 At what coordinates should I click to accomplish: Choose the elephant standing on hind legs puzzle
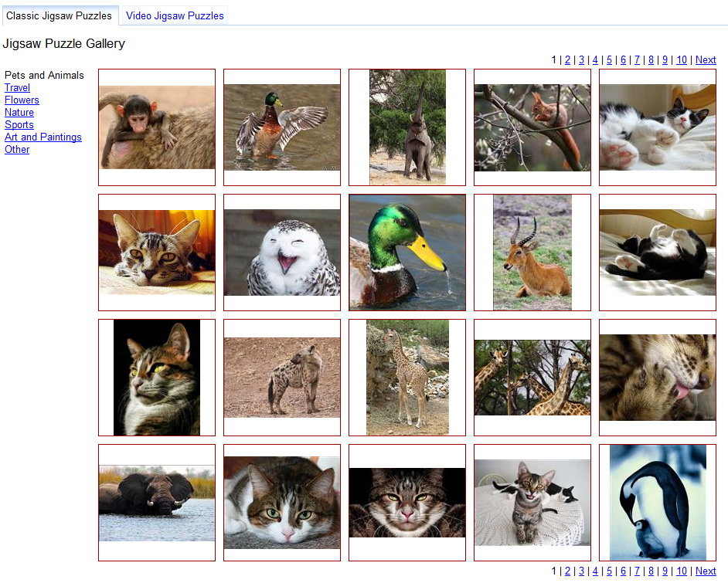click(407, 127)
